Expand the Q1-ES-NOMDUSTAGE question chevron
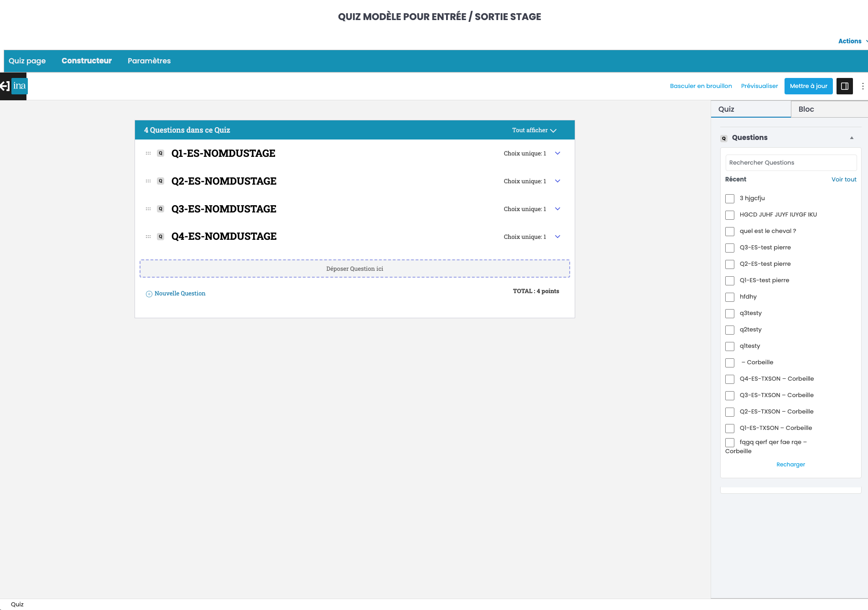868x610 pixels. (x=557, y=154)
